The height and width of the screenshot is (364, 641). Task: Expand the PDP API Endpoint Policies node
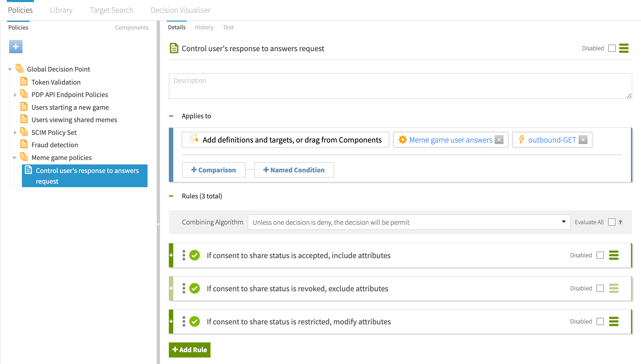tap(15, 95)
